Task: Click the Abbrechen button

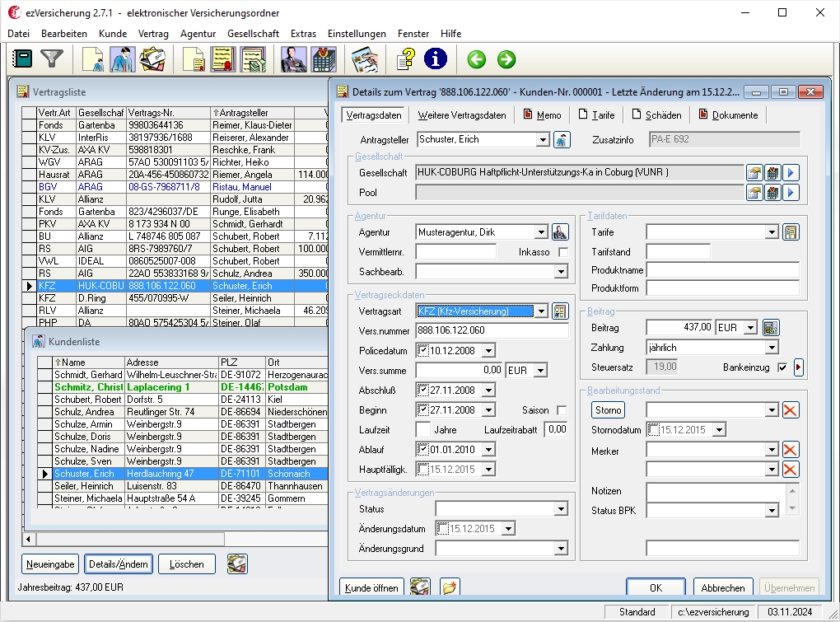Action: coord(723,587)
